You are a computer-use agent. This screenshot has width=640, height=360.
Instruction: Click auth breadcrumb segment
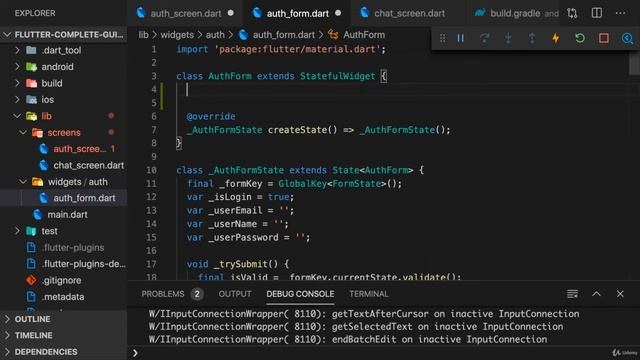click(x=215, y=35)
